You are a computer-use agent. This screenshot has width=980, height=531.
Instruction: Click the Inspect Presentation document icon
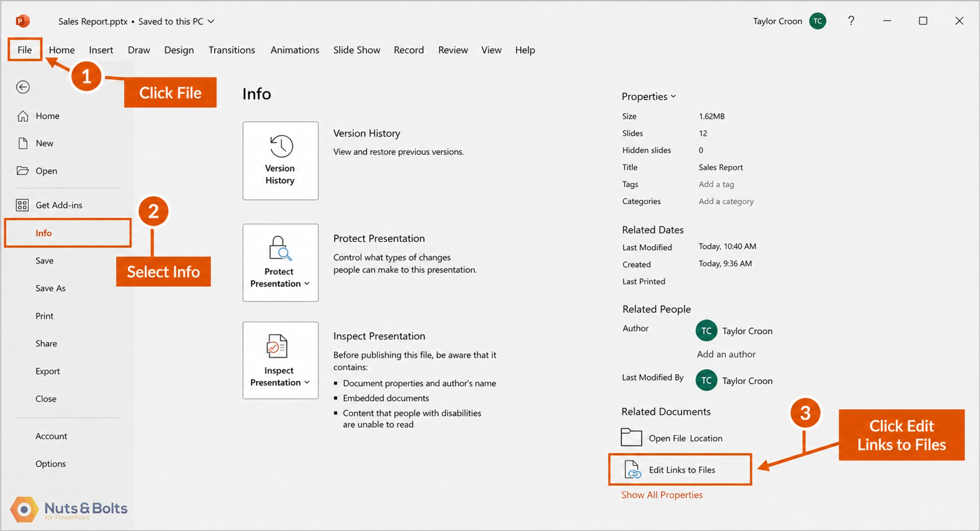277,346
